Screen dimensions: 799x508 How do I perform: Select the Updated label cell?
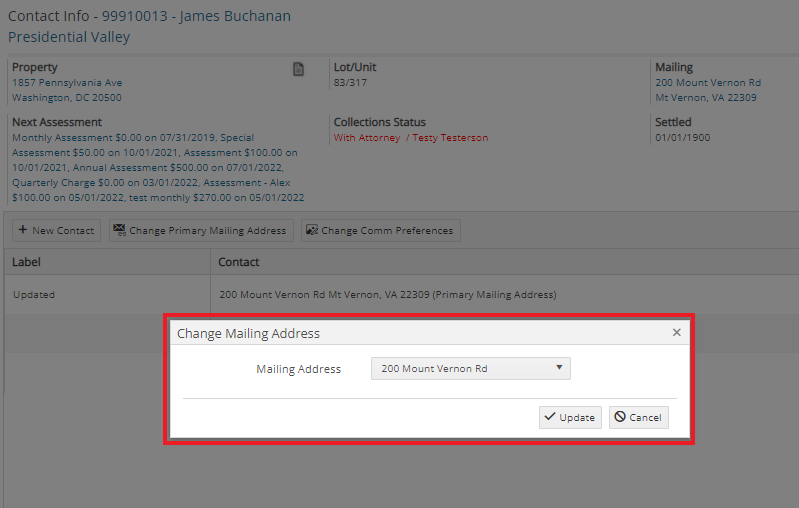tap(34, 295)
